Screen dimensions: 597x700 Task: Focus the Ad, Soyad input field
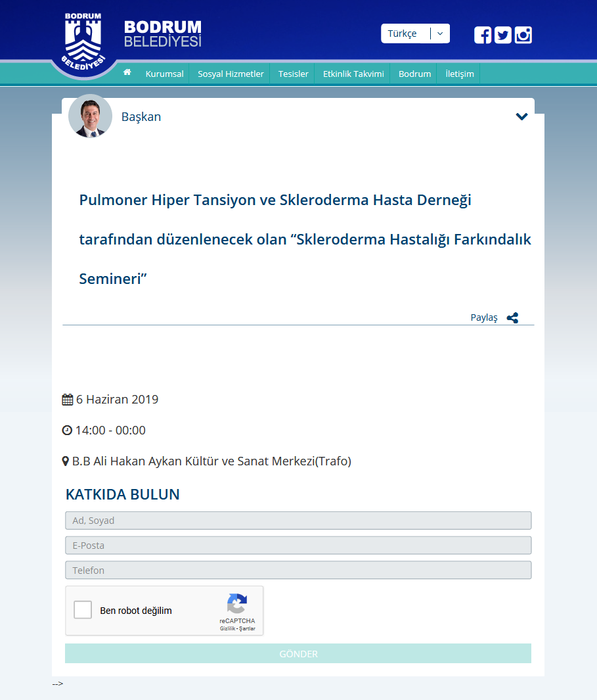(298, 521)
